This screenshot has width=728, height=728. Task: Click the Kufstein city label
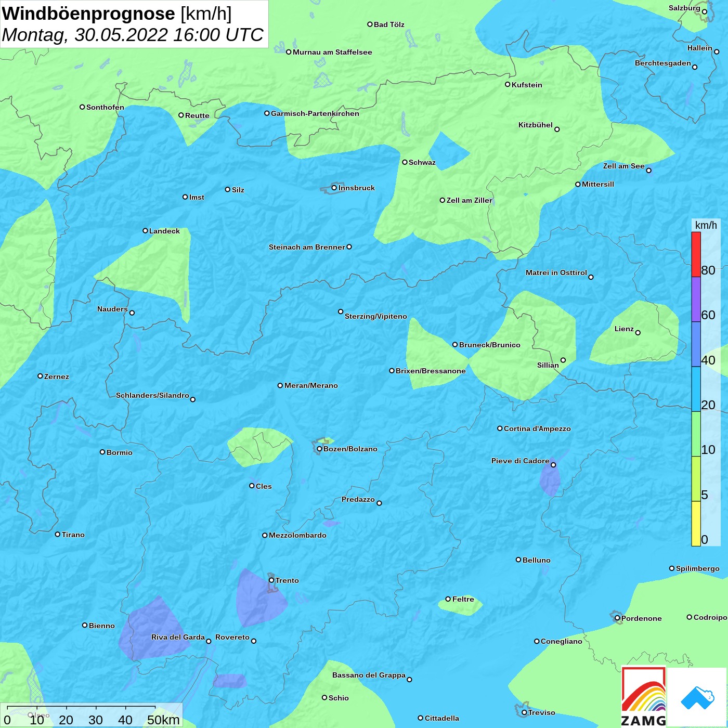tap(527, 85)
